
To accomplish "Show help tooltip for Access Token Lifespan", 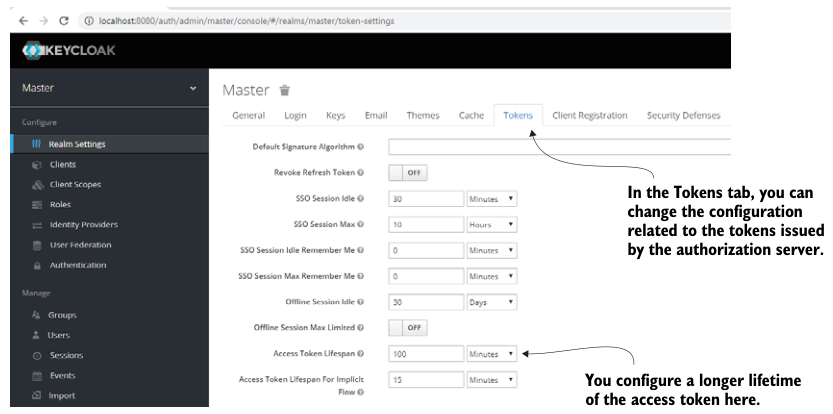I will [361, 353].
